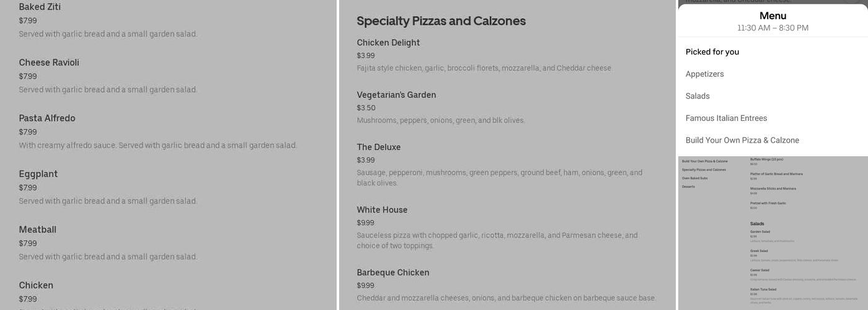
Task: Switch to Oven Baked Subs category
Action: (x=694, y=179)
